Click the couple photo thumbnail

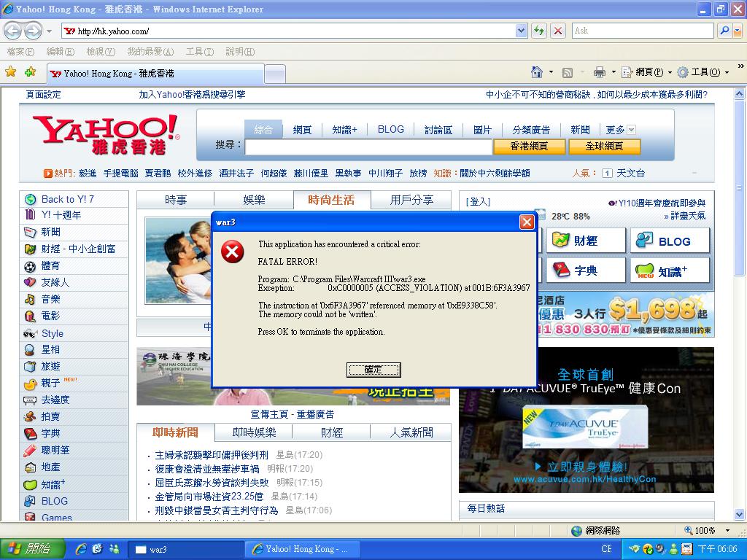(178, 260)
